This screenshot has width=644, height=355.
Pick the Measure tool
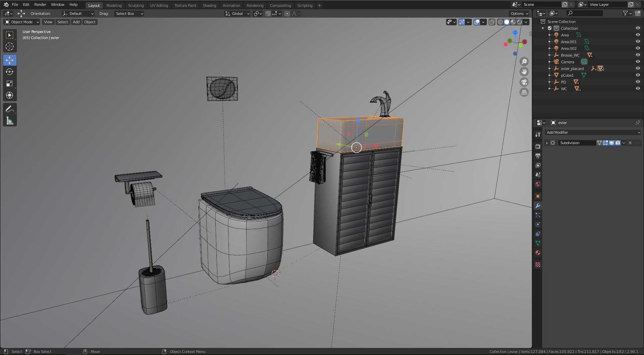pyautogui.click(x=10, y=121)
